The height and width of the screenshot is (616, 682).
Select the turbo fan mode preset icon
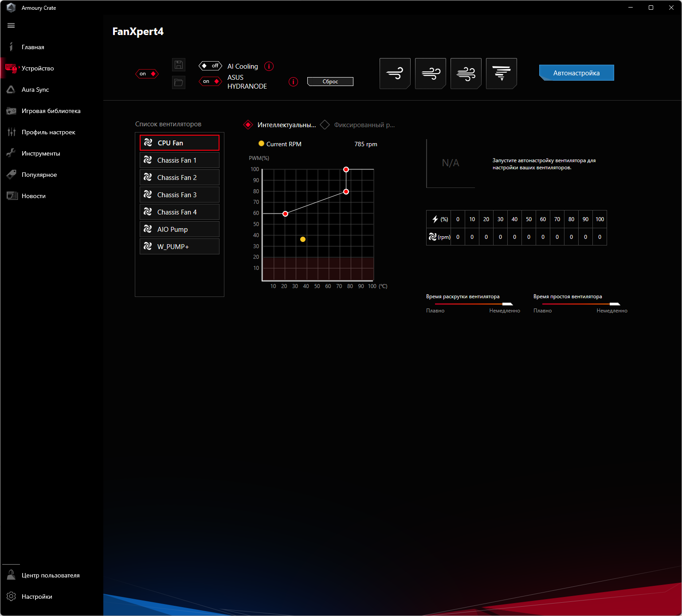(x=466, y=74)
